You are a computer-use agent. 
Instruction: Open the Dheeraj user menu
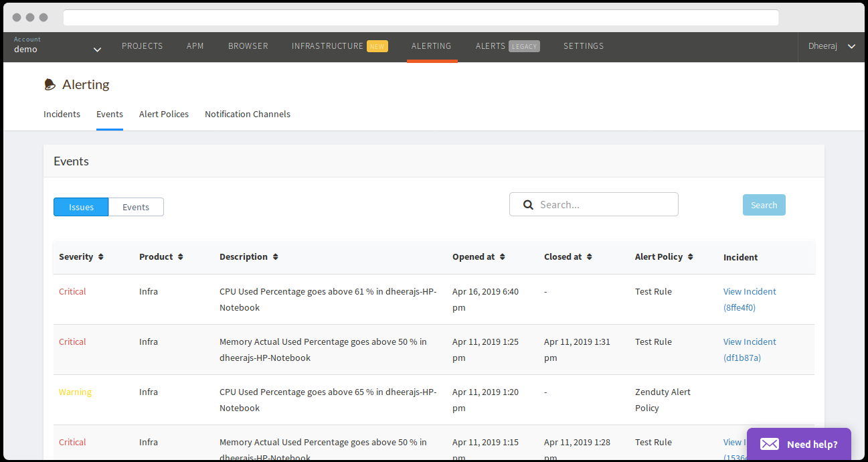[832, 46]
